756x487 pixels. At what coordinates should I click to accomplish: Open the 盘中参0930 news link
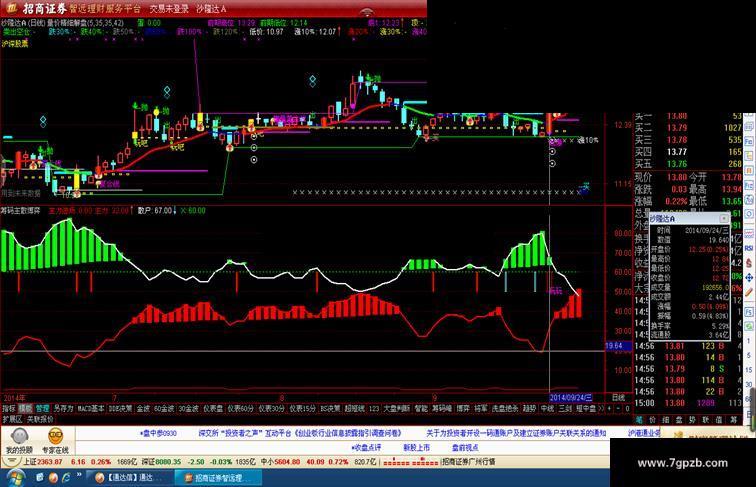point(158,433)
